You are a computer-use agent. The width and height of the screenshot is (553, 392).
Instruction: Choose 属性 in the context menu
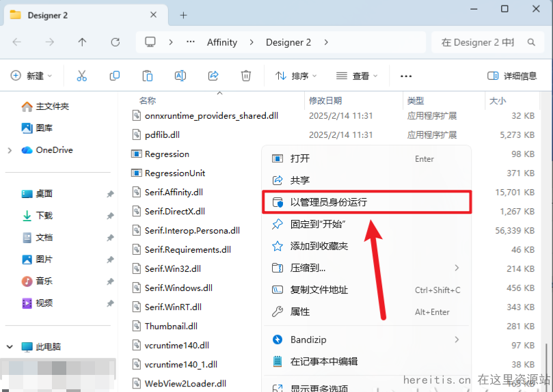(x=367, y=311)
